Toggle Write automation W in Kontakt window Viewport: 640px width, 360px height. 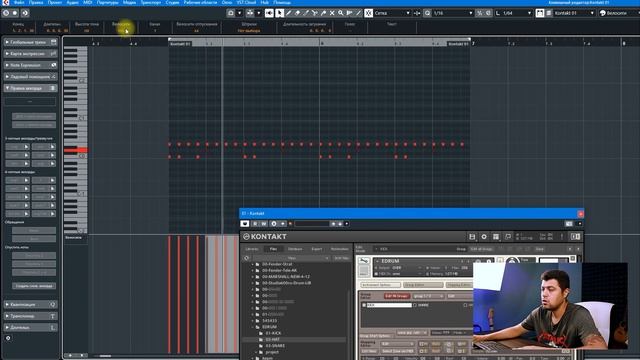264,224
